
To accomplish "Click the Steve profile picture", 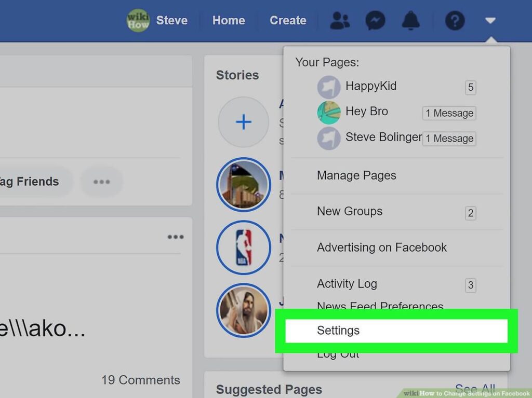I will pyautogui.click(x=138, y=21).
